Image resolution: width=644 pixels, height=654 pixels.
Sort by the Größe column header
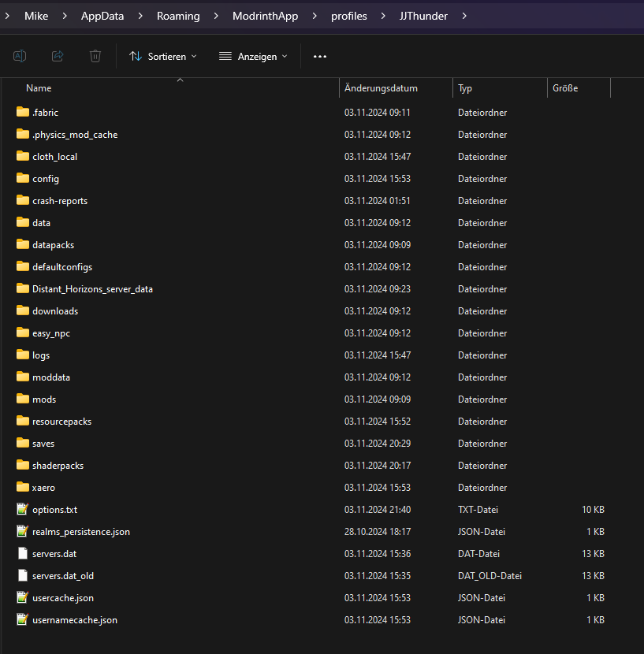565,88
